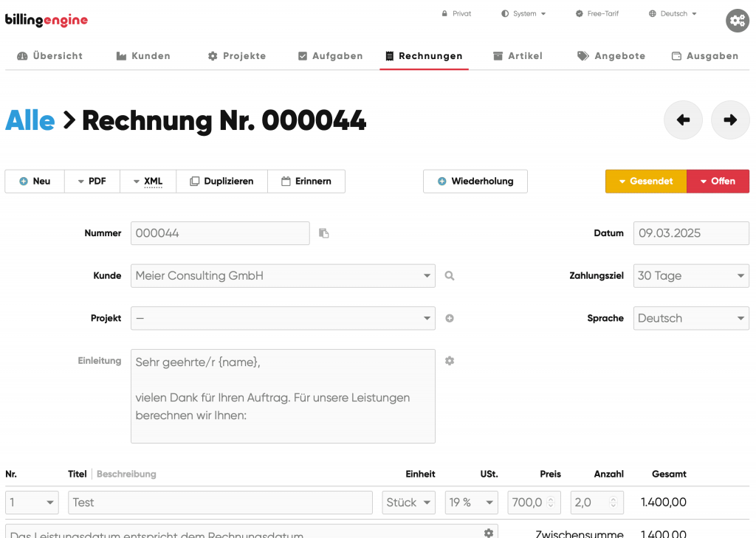
Task: Open the settings gears avatar icon
Action: [737, 21]
